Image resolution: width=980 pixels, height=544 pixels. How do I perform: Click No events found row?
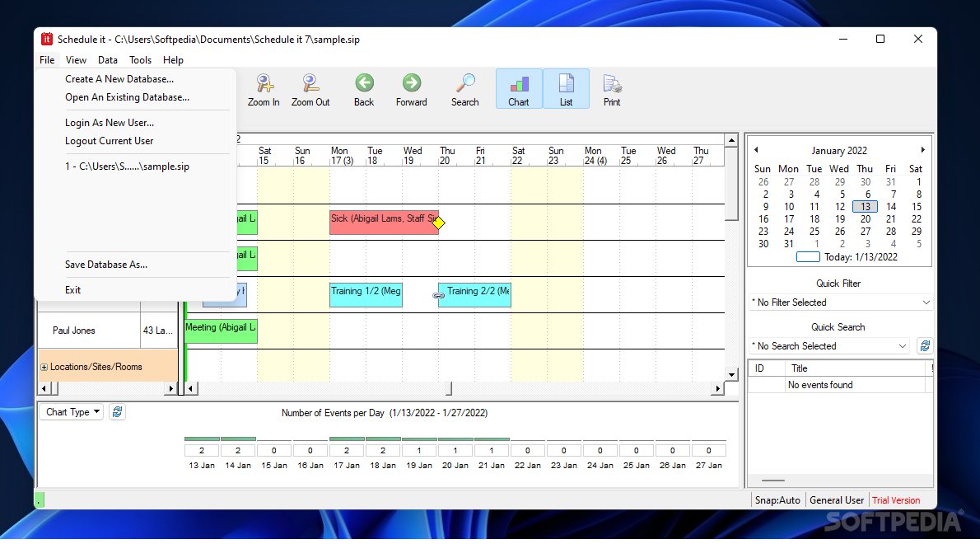click(840, 385)
